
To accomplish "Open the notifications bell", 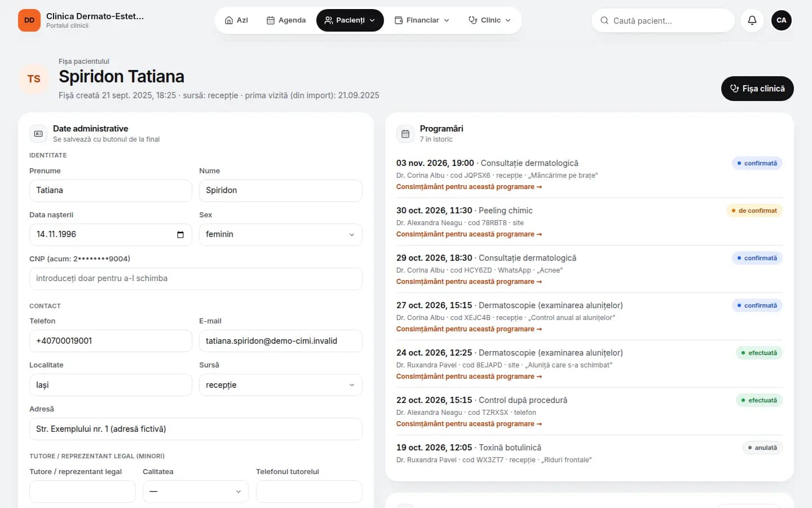I will click(752, 20).
